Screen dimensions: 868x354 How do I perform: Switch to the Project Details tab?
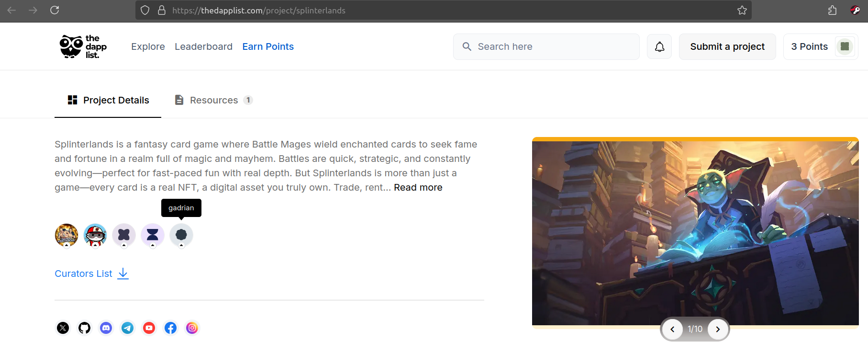[x=108, y=100]
